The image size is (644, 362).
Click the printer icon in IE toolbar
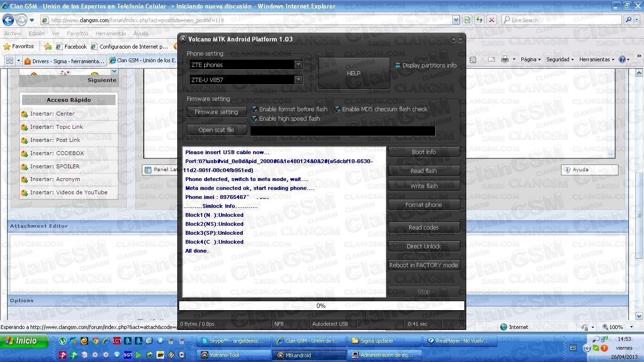pyautogui.click(x=504, y=59)
